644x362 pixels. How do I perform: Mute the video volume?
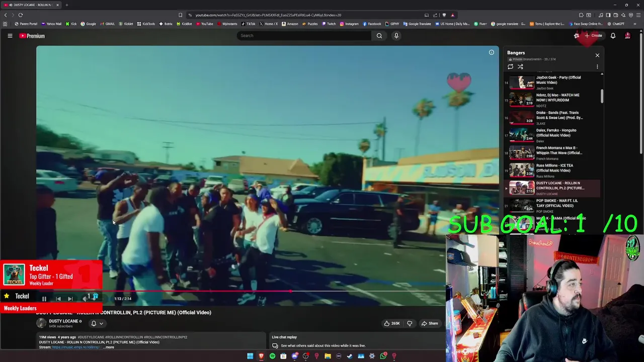coord(85,299)
